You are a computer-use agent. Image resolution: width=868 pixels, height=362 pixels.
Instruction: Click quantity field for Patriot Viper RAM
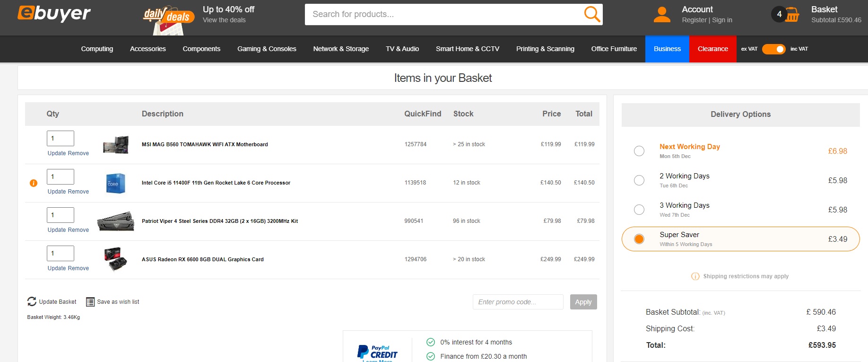[61, 215]
